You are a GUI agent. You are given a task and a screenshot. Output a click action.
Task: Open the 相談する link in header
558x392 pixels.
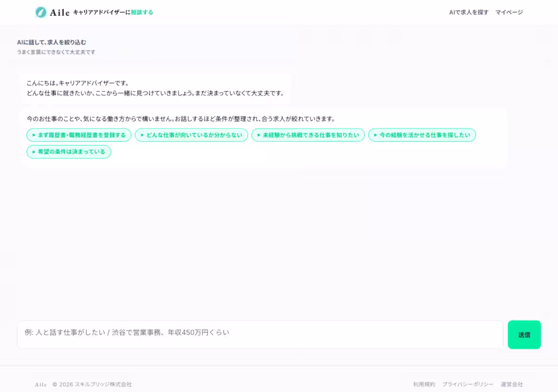point(142,13)
